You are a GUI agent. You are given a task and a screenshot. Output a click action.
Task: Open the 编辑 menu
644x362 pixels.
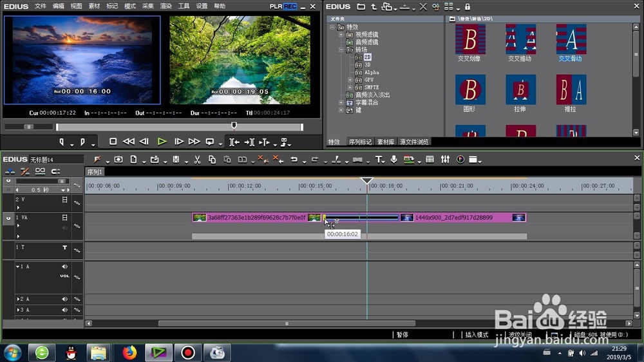(x=59, y=6)
